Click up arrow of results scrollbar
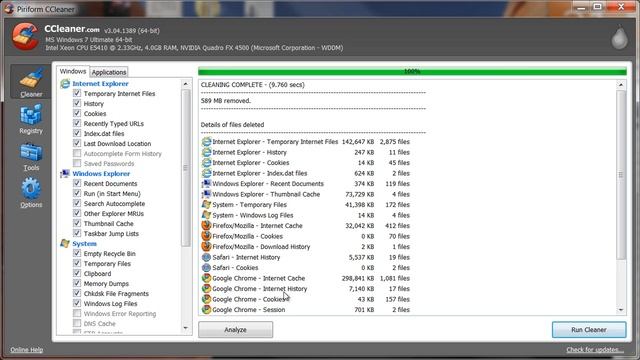This screenshot has width=640, height=360. tap(621, 85)
